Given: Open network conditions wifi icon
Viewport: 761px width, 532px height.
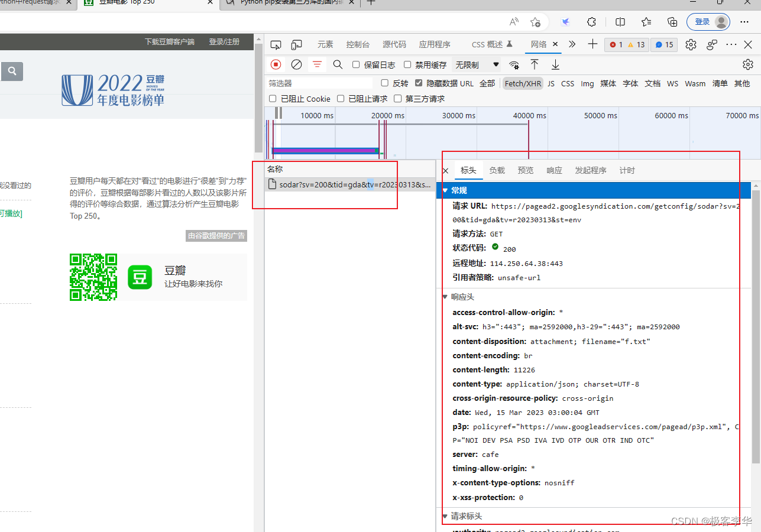Looking at the screenshot, I should pyautogui.click(x=514, y=65).
